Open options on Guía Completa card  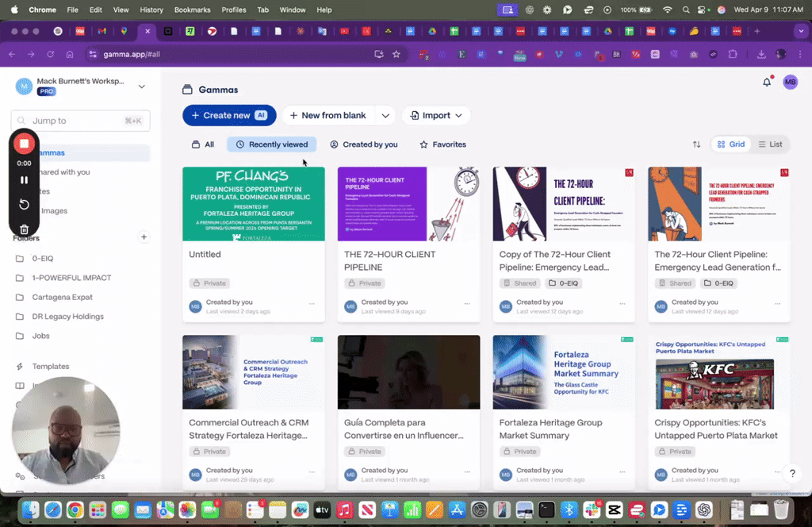point(467,472)
